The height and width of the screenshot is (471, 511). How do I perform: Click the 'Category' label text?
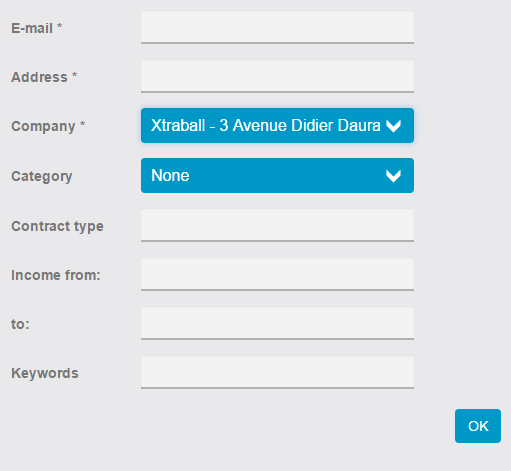tap(42, 177)
